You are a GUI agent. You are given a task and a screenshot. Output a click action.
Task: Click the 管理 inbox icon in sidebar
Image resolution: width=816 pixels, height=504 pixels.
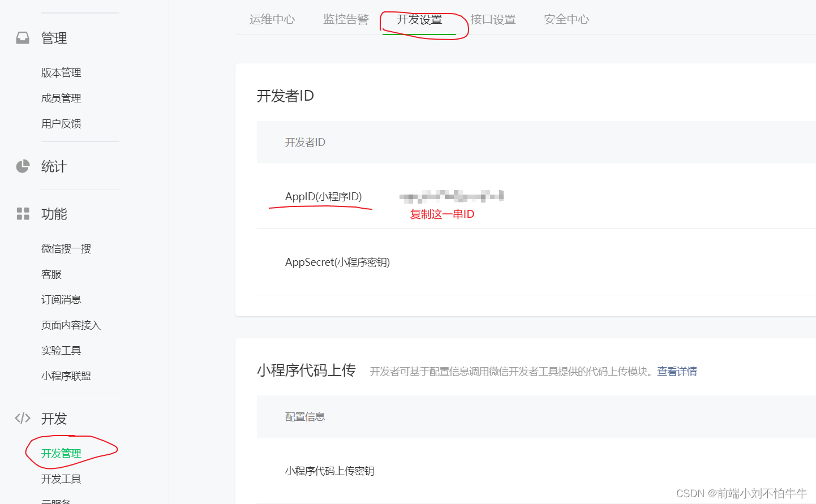point(23,38)
